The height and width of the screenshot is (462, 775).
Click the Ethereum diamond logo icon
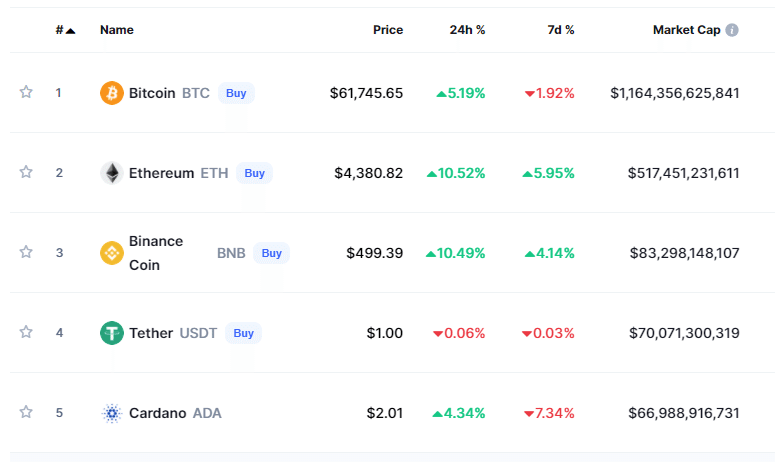(112, 173)
